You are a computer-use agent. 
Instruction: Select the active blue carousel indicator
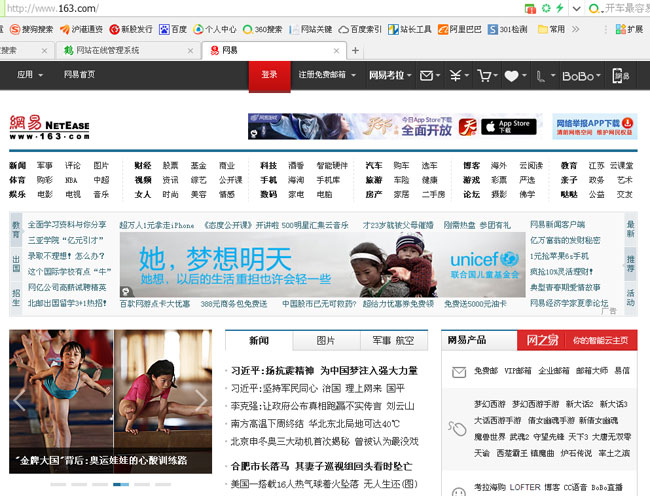click(121, 484)
